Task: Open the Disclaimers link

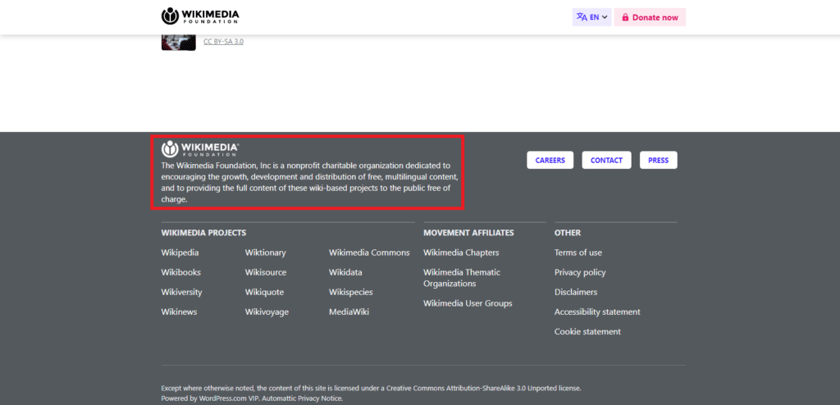Action: pyautogui.click(x=576, y=292)
